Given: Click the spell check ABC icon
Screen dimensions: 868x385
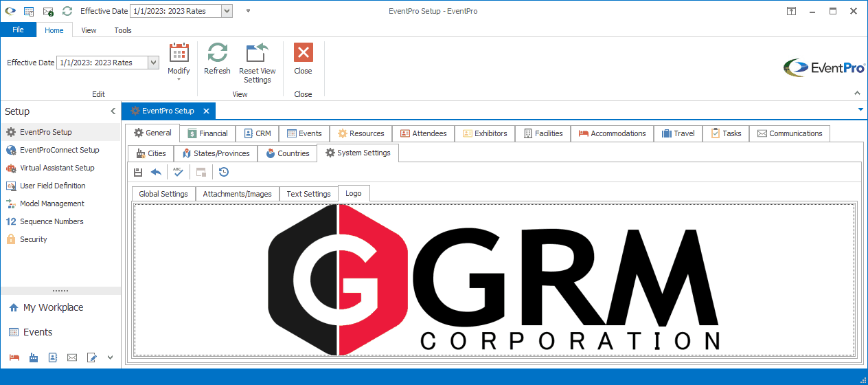Looking at the screenshot, I should (x=178, y=172).
